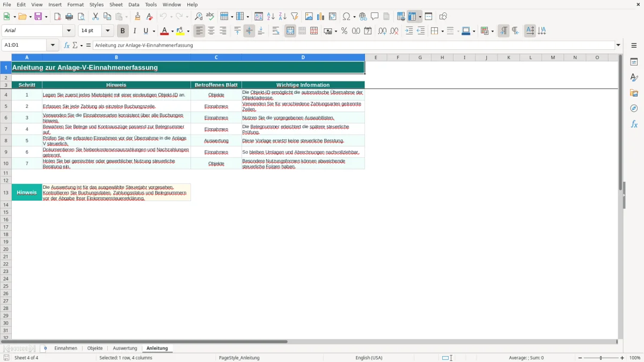Open the sidebar Properties panel
This screenshot has width=644, height=362.
click(634, 62)
